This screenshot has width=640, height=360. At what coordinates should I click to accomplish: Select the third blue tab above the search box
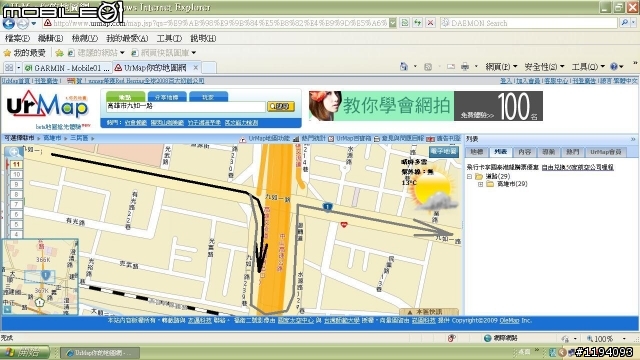point(208,97)
